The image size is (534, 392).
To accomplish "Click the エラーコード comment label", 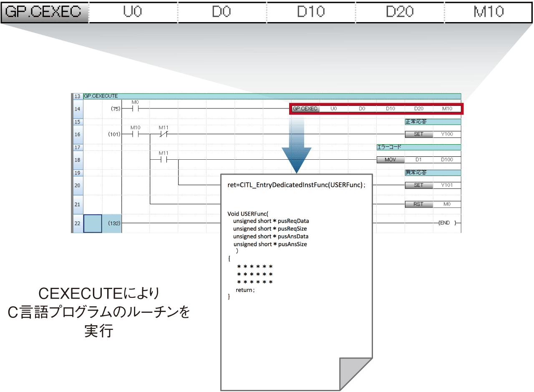I will point(389,147).
